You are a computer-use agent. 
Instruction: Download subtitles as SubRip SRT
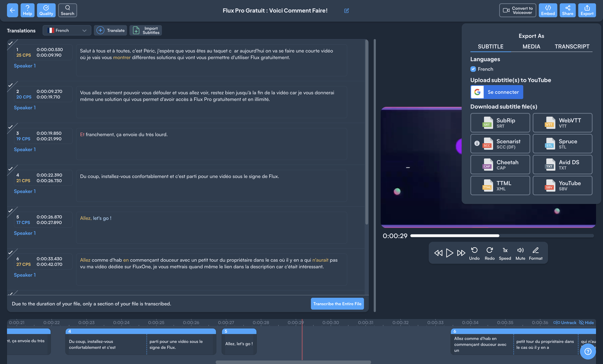click(500, 123)
